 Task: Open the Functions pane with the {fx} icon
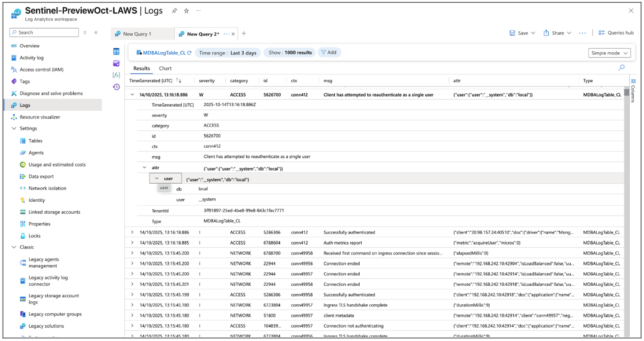point(116,75)
